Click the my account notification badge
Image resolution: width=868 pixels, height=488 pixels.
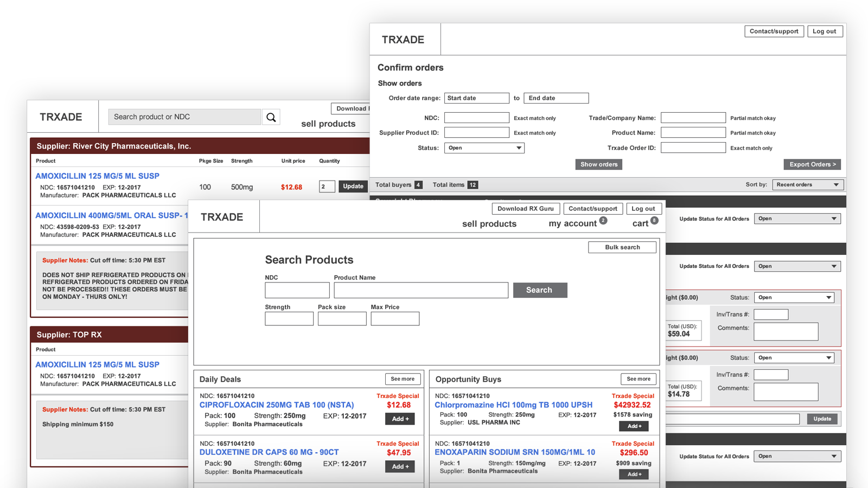[603, 221]
